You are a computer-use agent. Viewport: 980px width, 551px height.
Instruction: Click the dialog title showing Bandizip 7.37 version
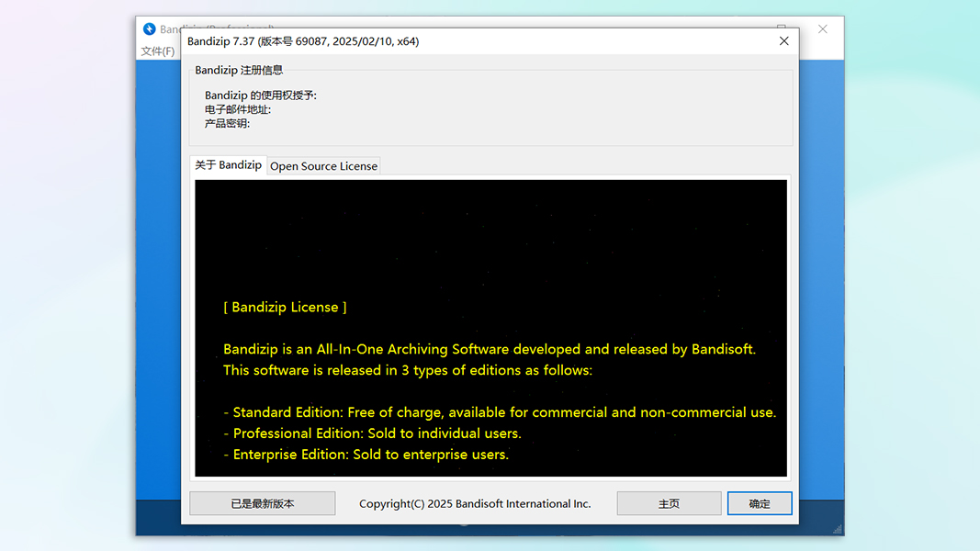coord(303,41)
